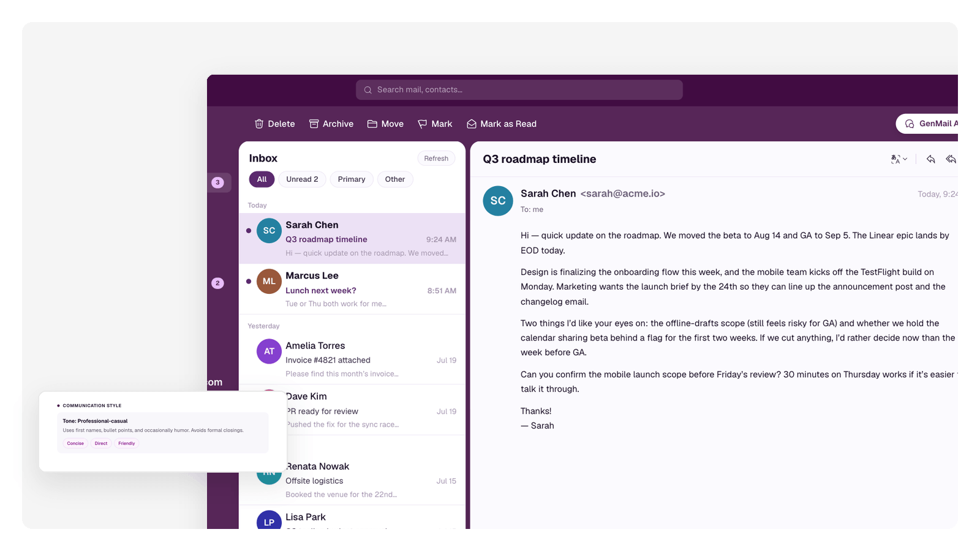This screenshot has height=551, width=980.
Task: Click the unread dot beside Marcus Lee
Action: click(x=248, y=282)
